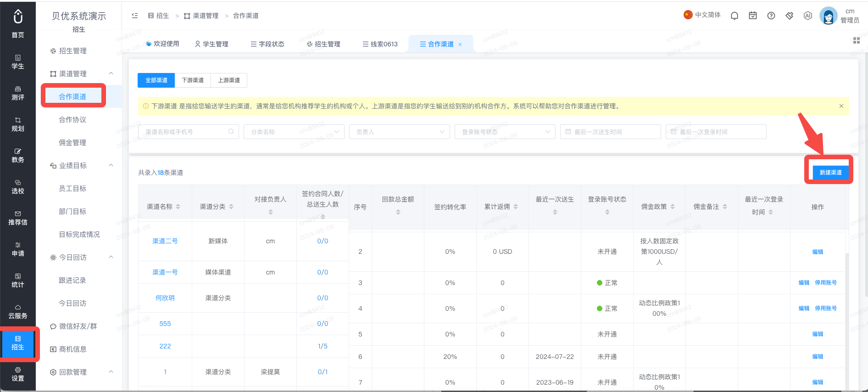Collapse the 渠道管理 menu group

tap(111, 73)
